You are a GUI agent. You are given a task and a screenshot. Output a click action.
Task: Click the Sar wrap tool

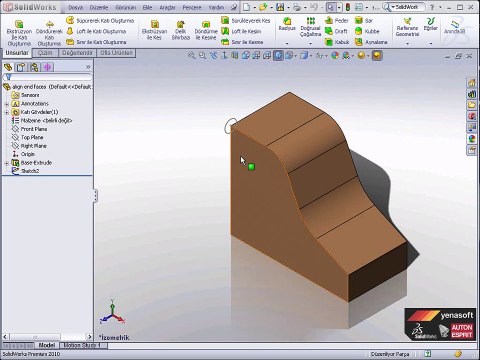pos(364,21)
